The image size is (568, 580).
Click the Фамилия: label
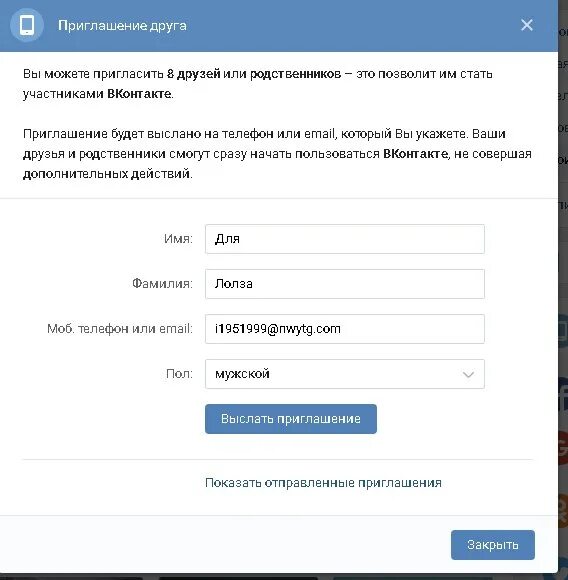click(162, 283)
